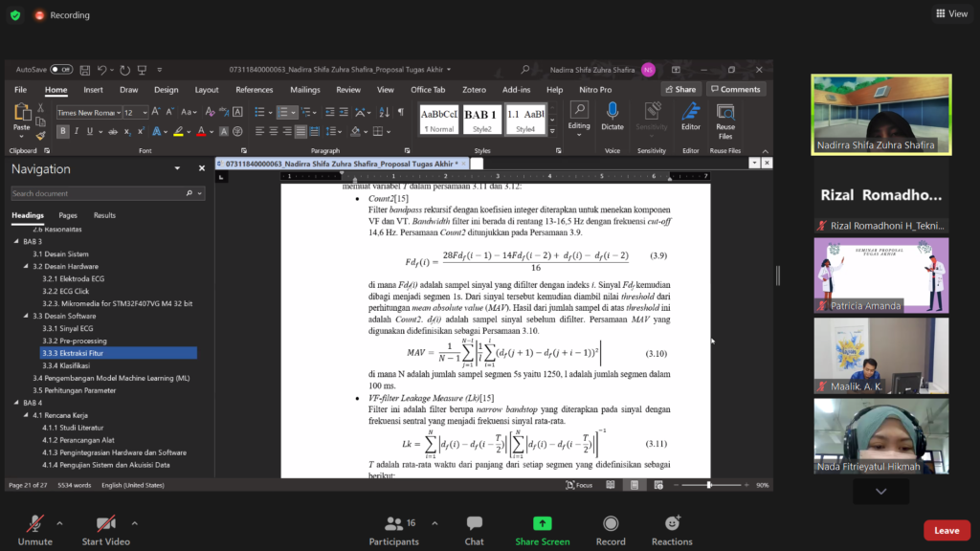This screenshot has height=551, width=980.
Task: Start recording with the Record icon
Action: tap(611, 523)
